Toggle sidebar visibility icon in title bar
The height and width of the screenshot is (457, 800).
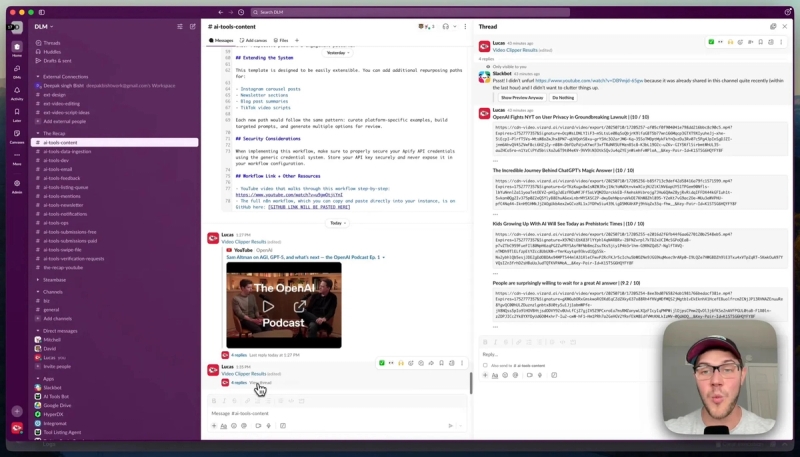coord(42,12)
